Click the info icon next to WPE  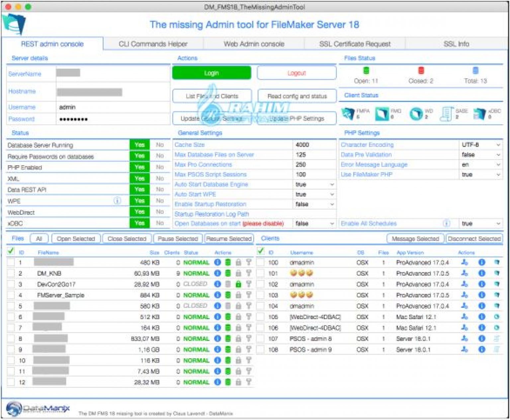point(117,201)
